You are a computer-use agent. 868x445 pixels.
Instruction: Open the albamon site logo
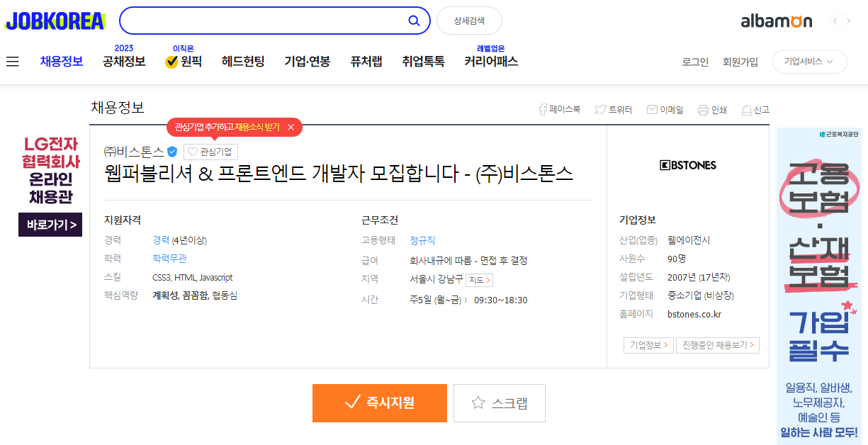777,21
